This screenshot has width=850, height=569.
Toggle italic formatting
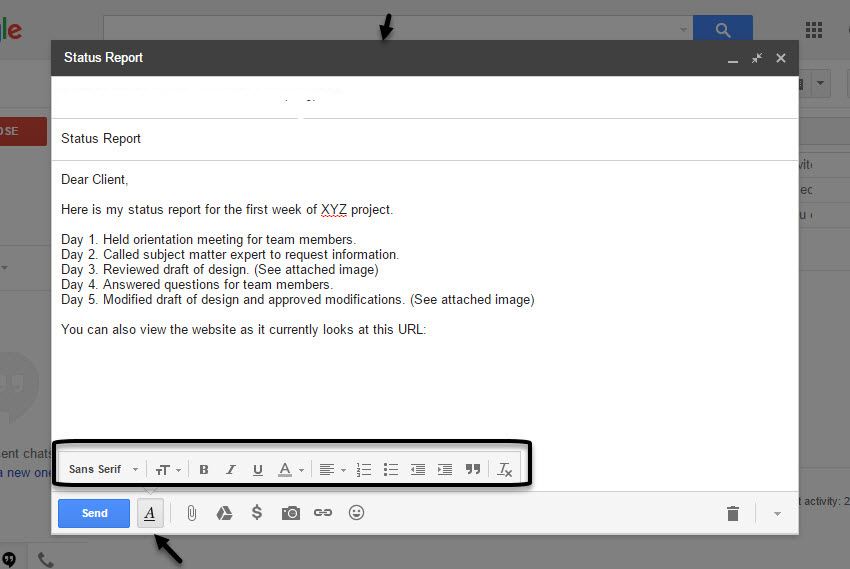pos(231,470)
